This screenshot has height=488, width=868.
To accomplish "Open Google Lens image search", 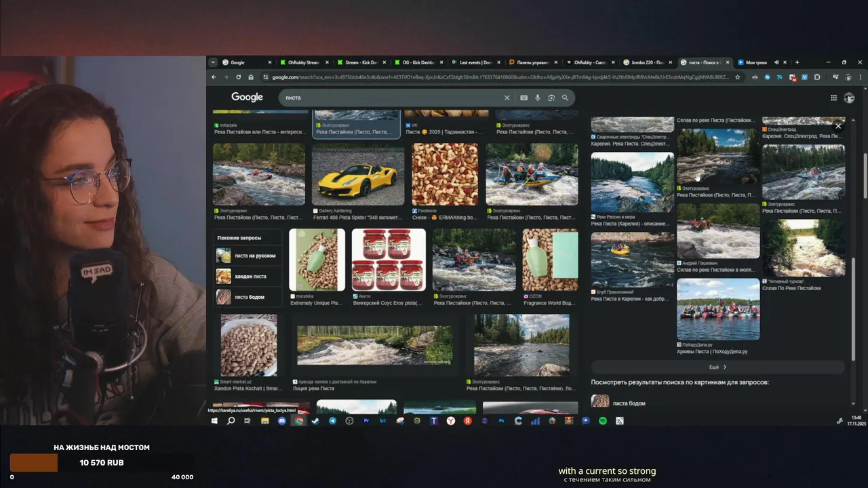I will click(x=551, y=98).
